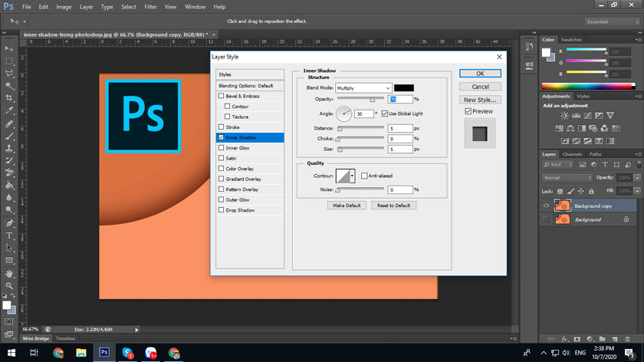The image size is (644, 362).
Task: Click the Opacity slider track
Action: [x=360, y=99]
